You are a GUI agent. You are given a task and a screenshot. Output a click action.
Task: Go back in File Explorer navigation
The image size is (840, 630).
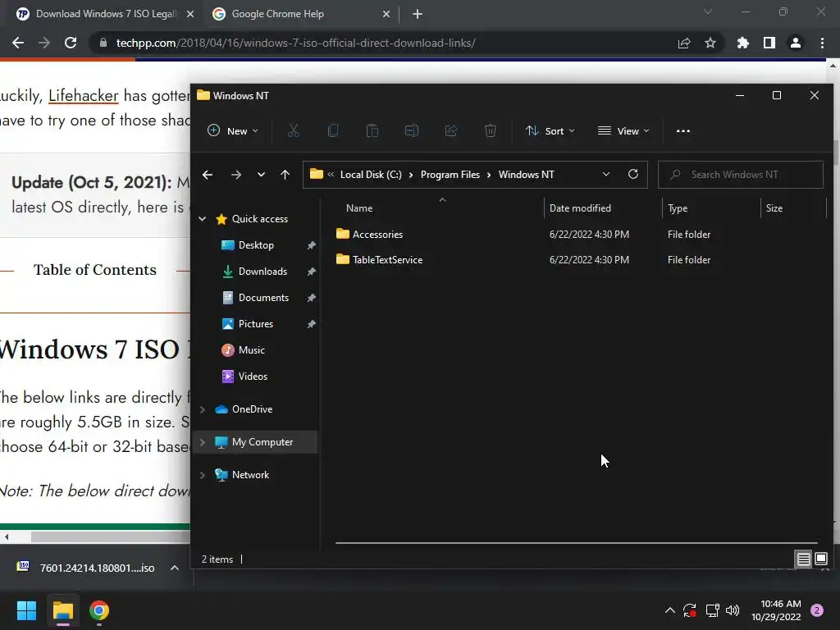(208, 175)
